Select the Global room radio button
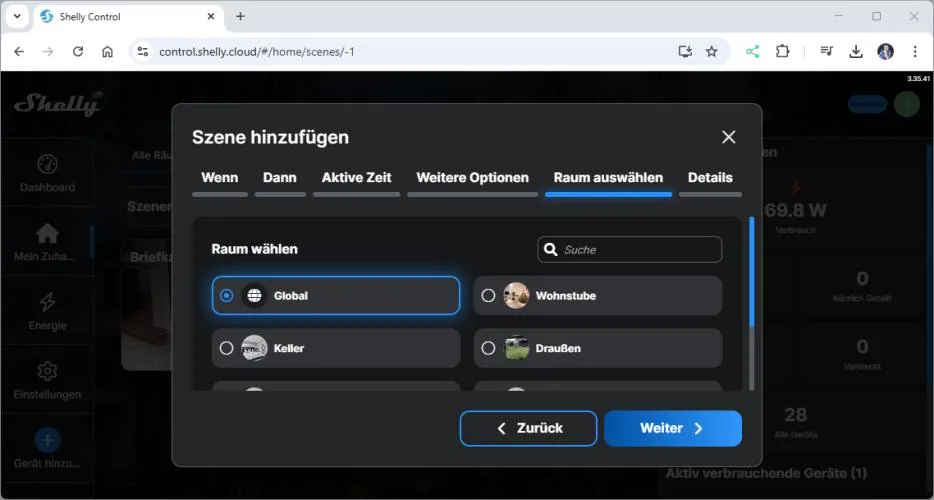 coord(227,296)
